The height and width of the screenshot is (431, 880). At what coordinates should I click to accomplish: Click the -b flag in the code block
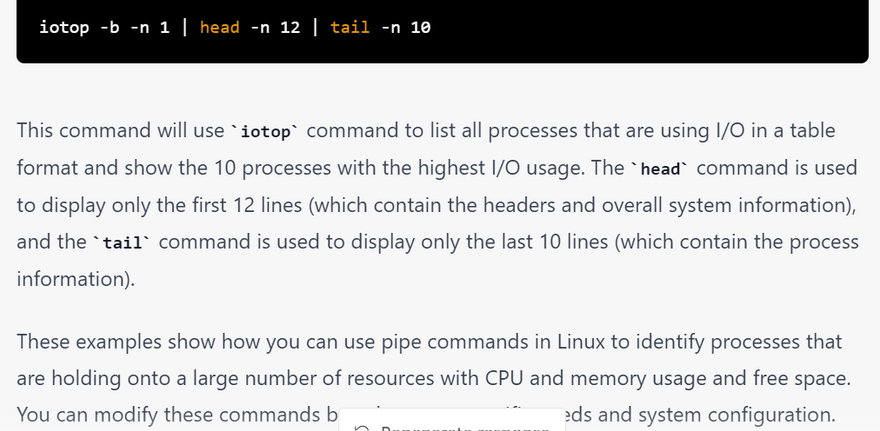pyautogui.click(x=108, y=27)
